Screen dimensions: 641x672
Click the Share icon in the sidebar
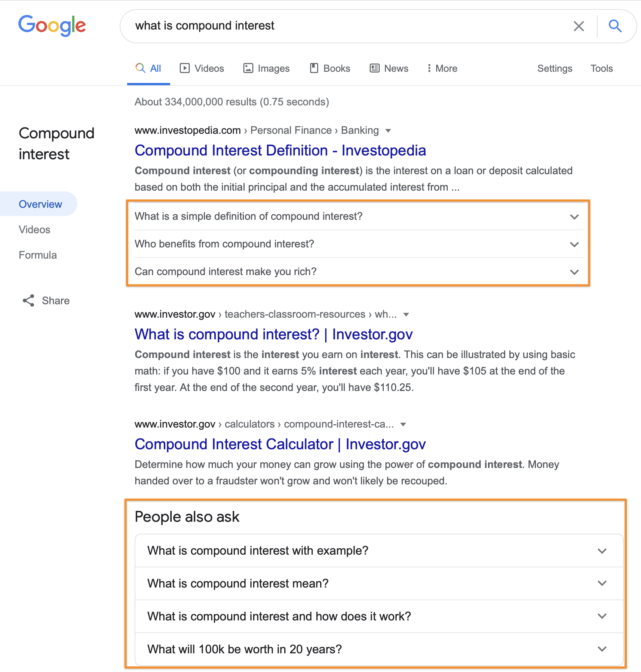[x=28, y=300]
